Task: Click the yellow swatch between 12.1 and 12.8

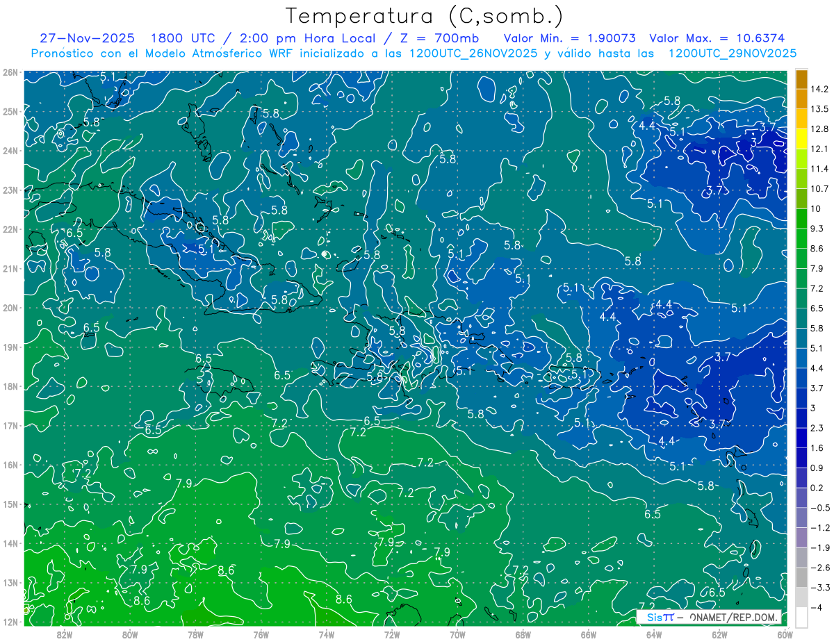Action: [x=801, y=139]
